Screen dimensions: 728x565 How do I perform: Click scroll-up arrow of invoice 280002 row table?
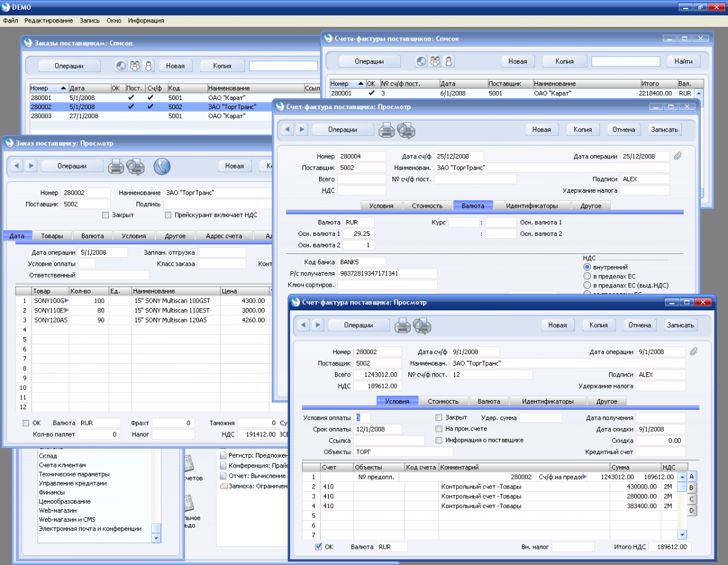(x=682, y=476)
